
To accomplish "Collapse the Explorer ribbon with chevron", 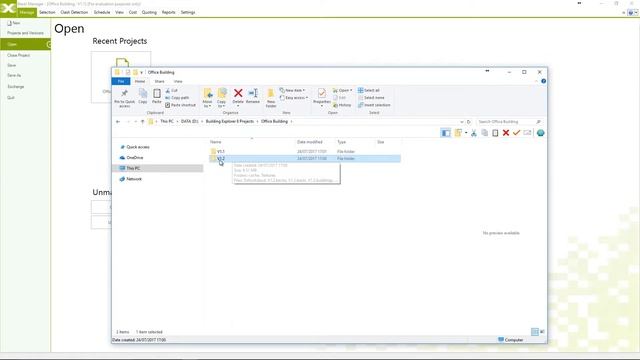I will click(536, 81).
